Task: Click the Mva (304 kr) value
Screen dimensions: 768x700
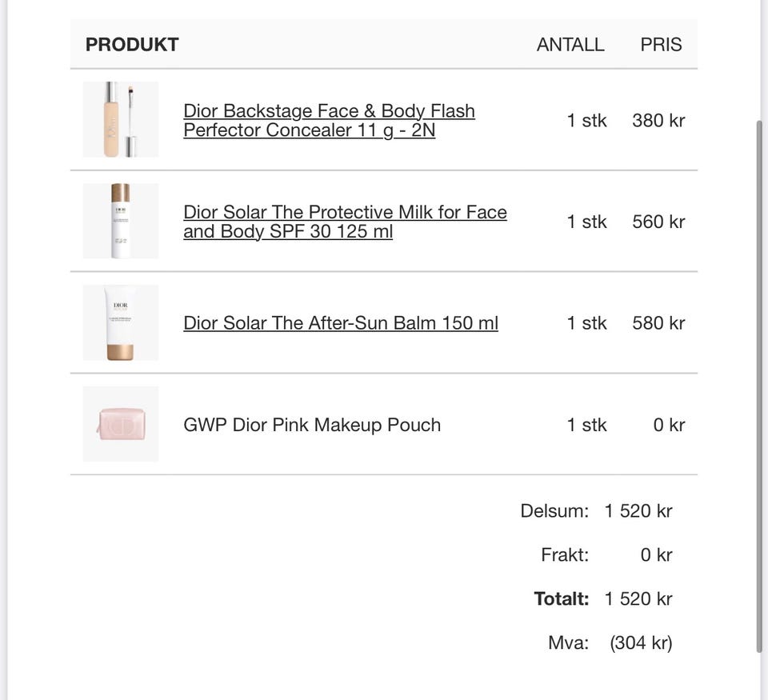Action: pyautogui.click(x=641, y=642)
